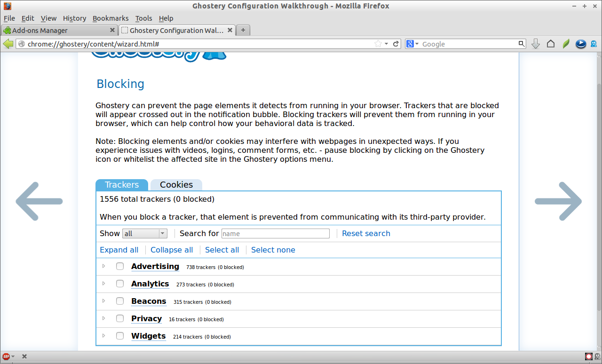Open the URL history dropdown arrow
The width and height of the screenshot is (602, 364).
click(x=387, y=44)
